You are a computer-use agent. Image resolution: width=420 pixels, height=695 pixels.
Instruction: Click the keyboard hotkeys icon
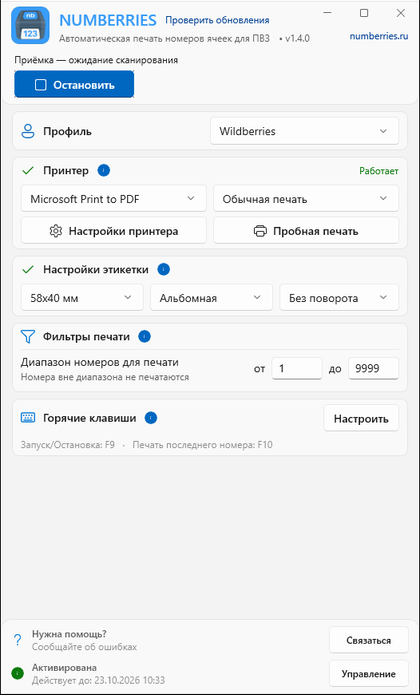tap(27, 418)
